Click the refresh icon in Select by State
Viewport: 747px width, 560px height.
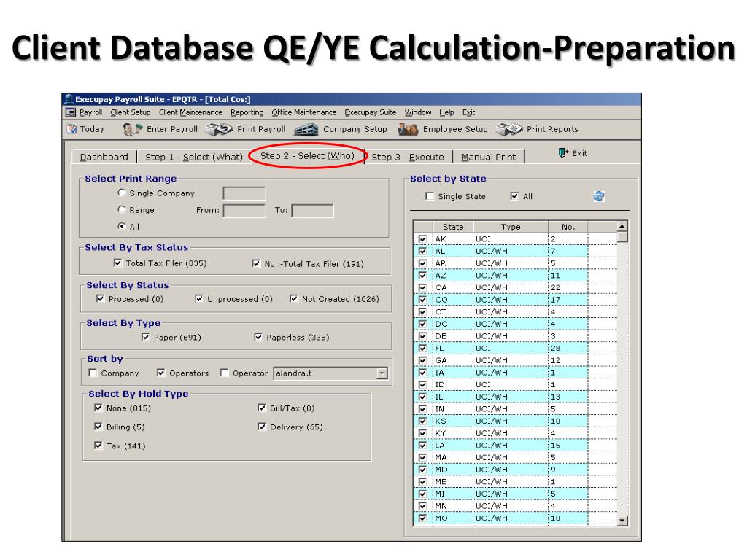pyautogui.click(x=599, y=196)
